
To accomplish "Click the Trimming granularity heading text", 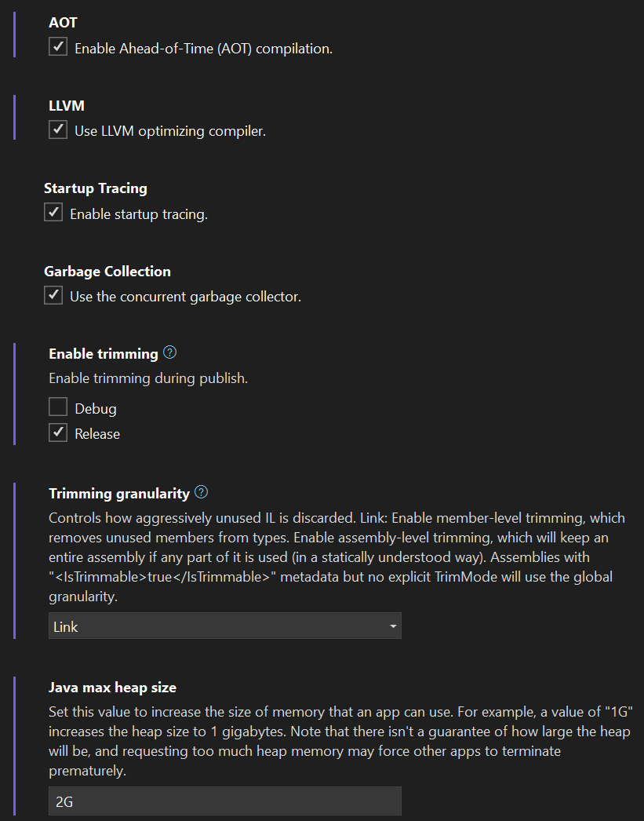I will [119, 494].
